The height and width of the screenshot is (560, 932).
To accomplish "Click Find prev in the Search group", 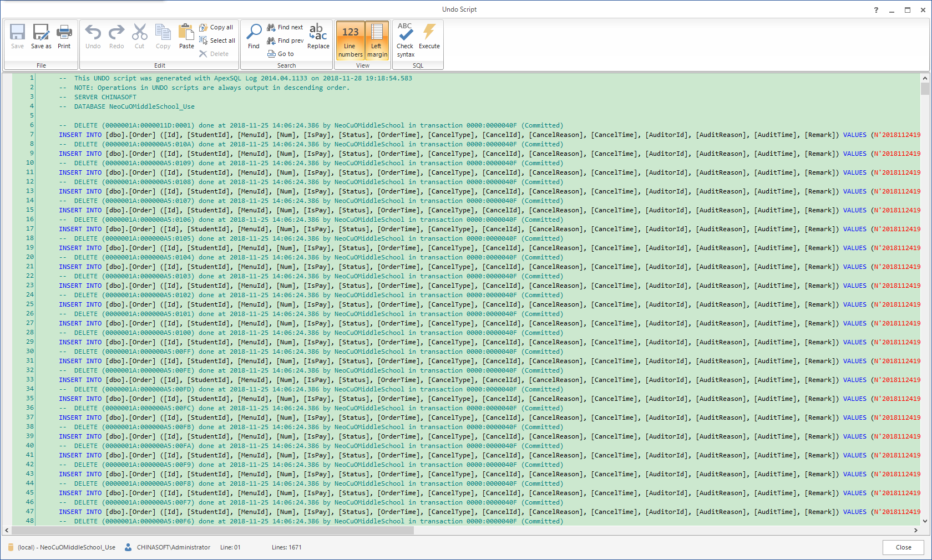I will click(x=285, y=40).
